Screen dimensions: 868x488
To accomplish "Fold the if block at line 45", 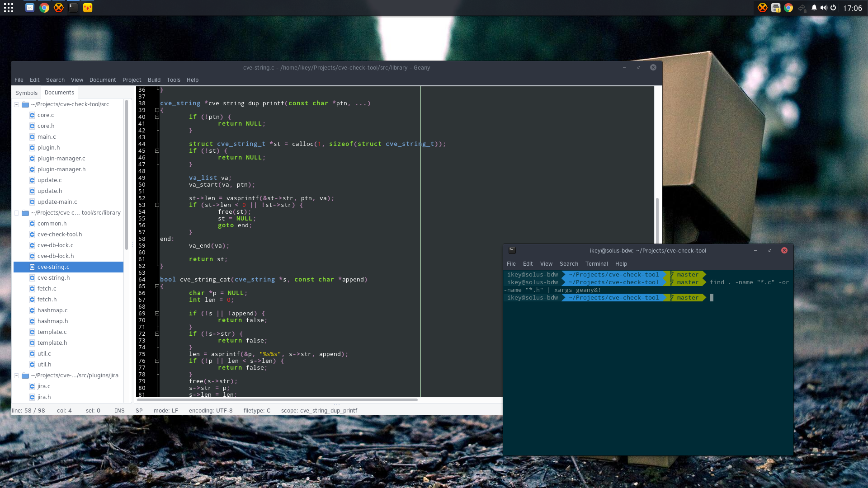I will point(157,151).
